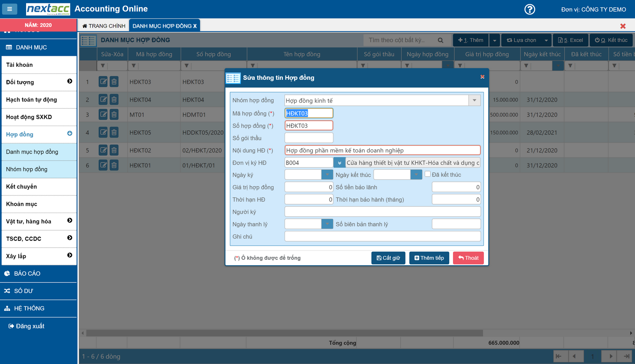Open Nhóm hợp đồng in sidebar
Screen dimensions: 635x364
click(27, 169)
